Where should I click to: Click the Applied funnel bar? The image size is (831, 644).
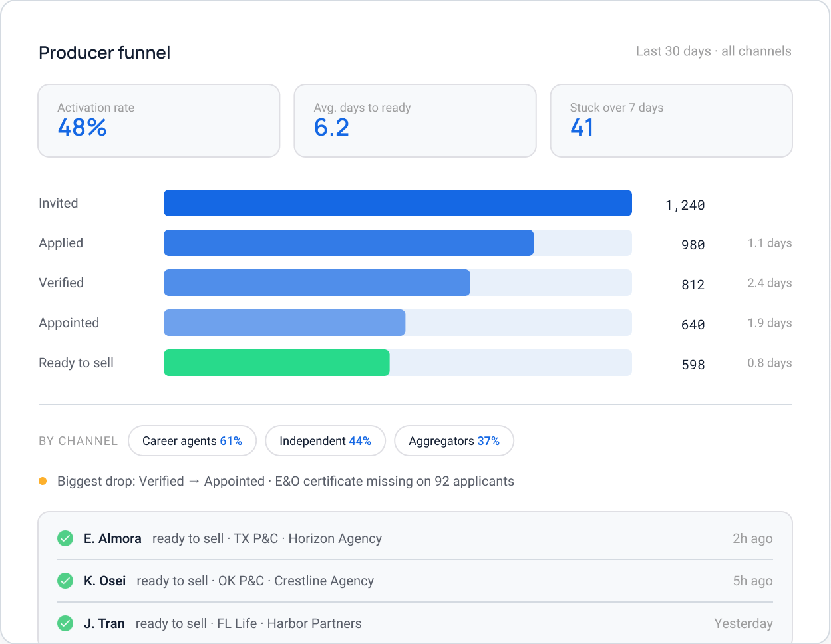click(x=349, y=243)
